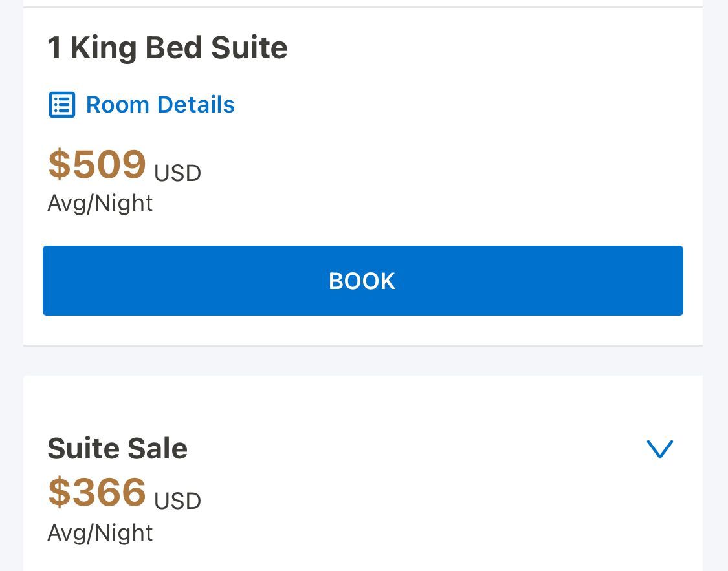Click the dollar sign of $509
The width and height of the screenshot is (728, 571).
[x=60, y=164]
